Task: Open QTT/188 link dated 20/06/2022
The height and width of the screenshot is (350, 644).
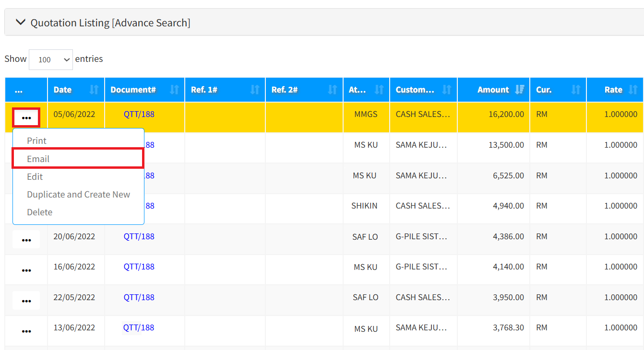Action: click(x=139, y=236)
